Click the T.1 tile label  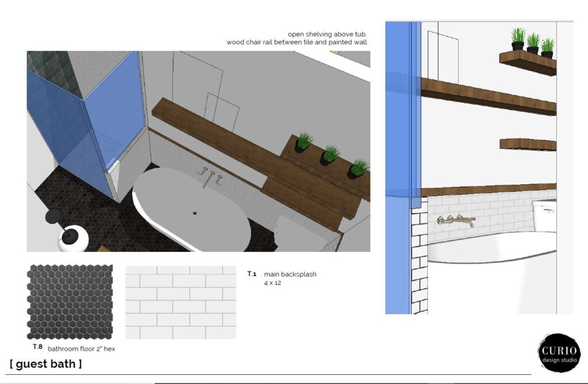click(x=252, y=274)
